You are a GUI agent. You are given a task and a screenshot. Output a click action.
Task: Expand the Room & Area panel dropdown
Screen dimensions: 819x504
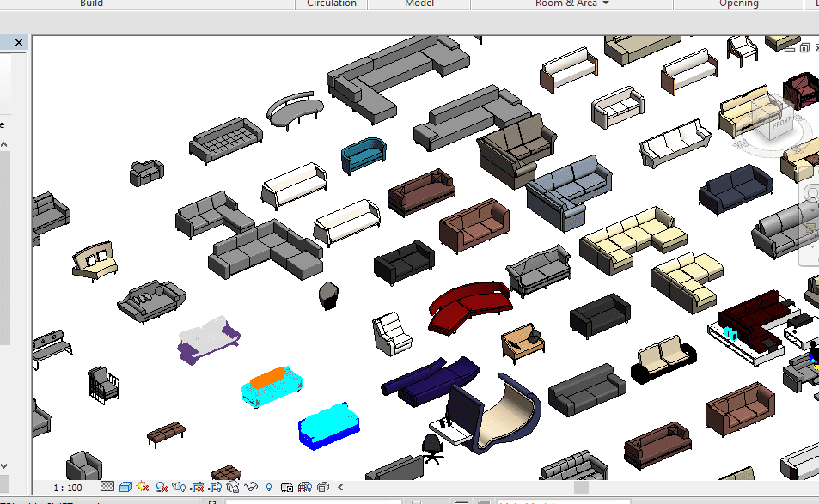pos(606,3)
